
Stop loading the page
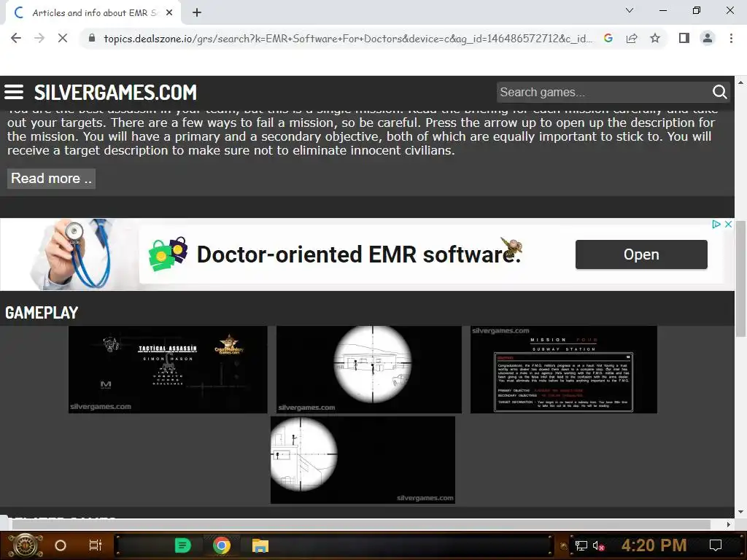point(63,38)
